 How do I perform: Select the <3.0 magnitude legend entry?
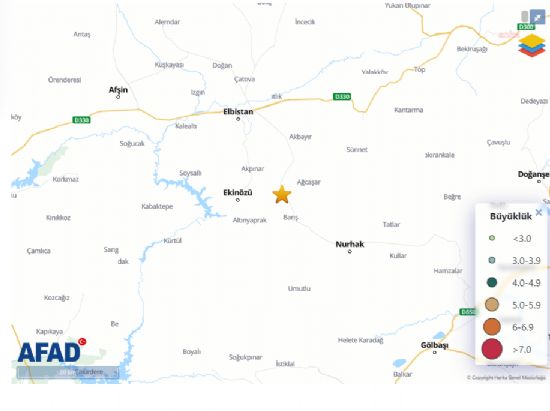pos(510,238)
